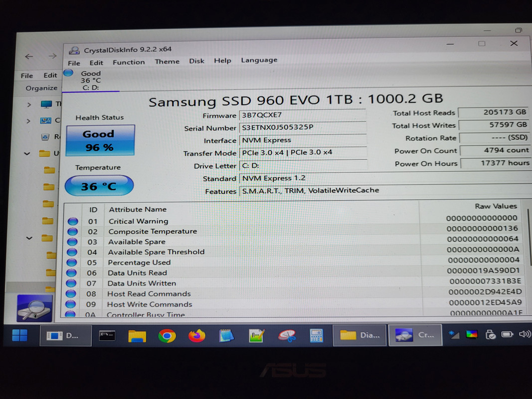
Task: Click the Good 96 % health status button
Action: click(100, 140)
